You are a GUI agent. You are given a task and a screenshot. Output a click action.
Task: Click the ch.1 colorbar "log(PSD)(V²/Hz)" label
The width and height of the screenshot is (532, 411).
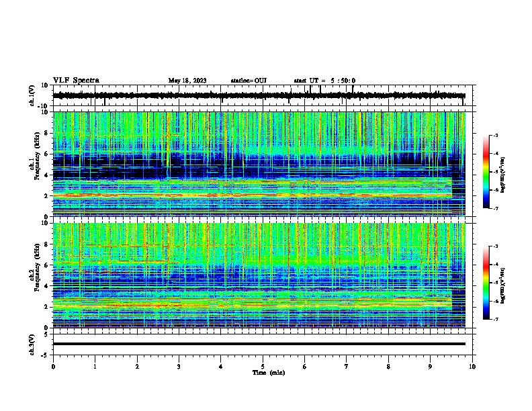point(503,175)
